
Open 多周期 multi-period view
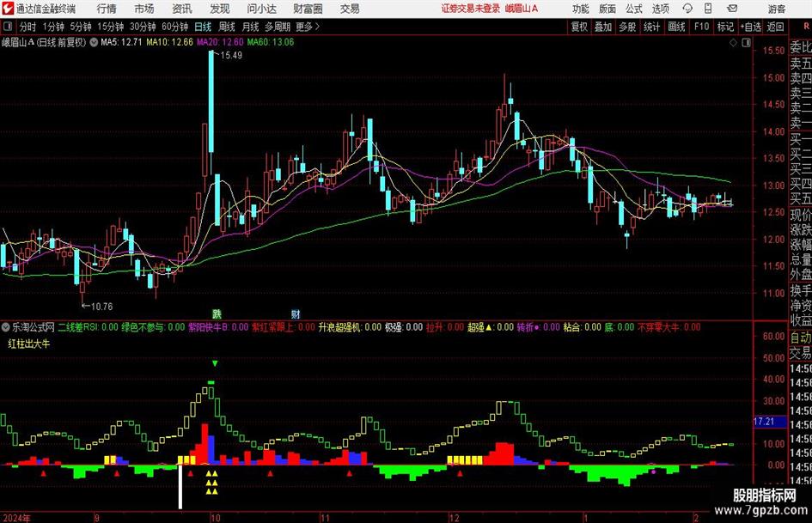click(x=278, y=27)
